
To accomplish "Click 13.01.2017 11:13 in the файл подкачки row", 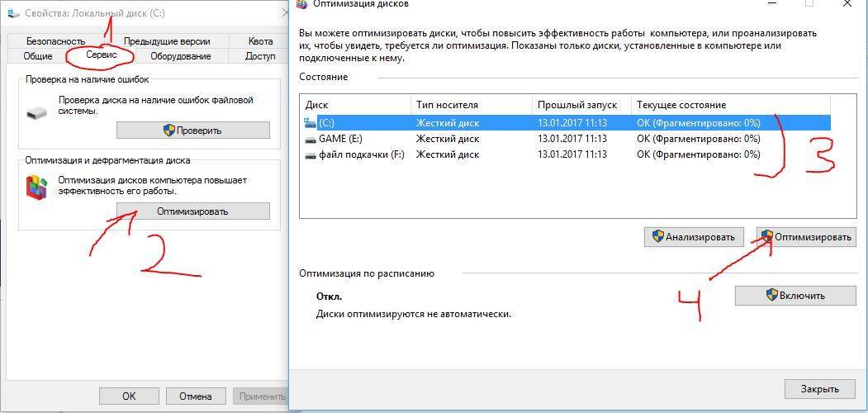I will 572,154.
